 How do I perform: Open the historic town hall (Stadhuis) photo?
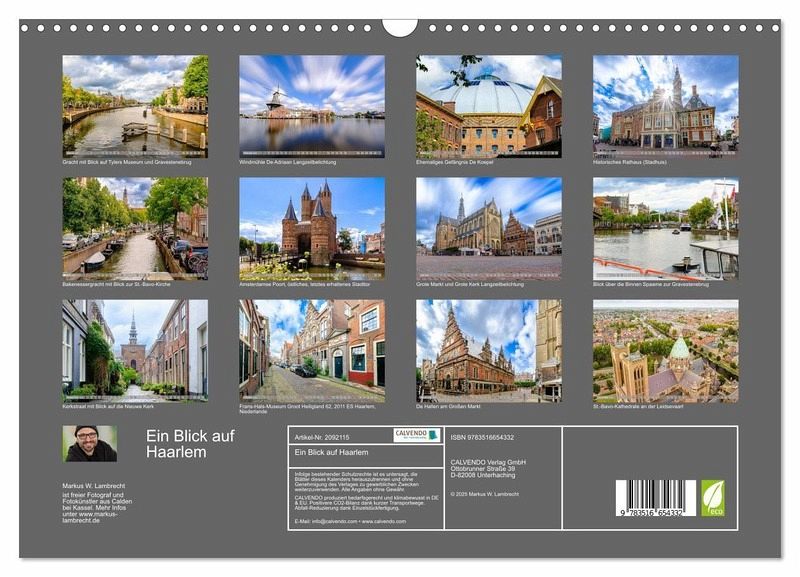pos(666,107)
